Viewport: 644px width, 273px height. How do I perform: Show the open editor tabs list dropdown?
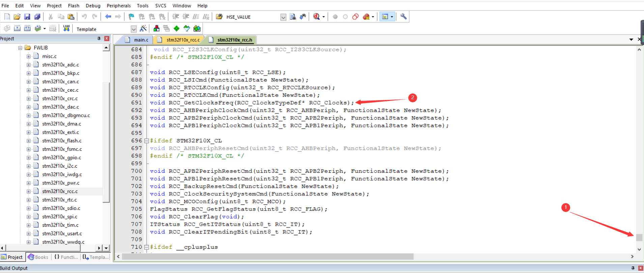[631, 39]
